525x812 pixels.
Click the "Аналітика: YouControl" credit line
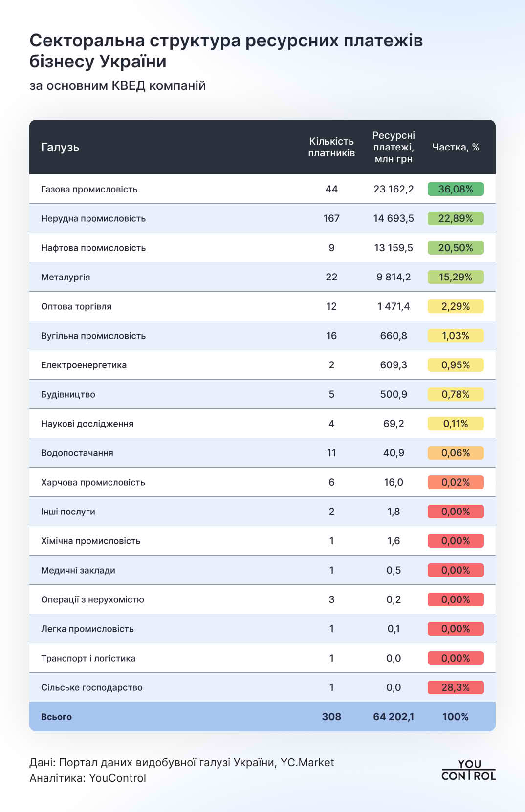pos(88,778)
